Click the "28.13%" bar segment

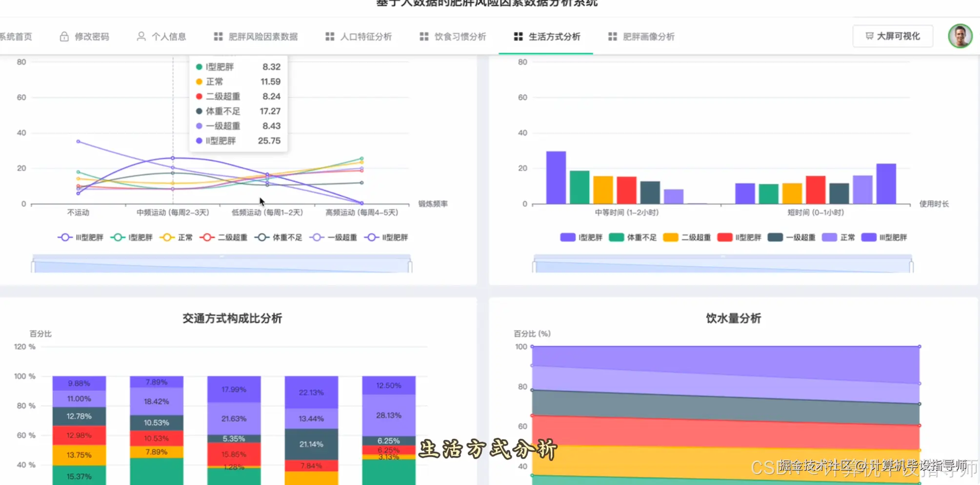pos(389,415)
